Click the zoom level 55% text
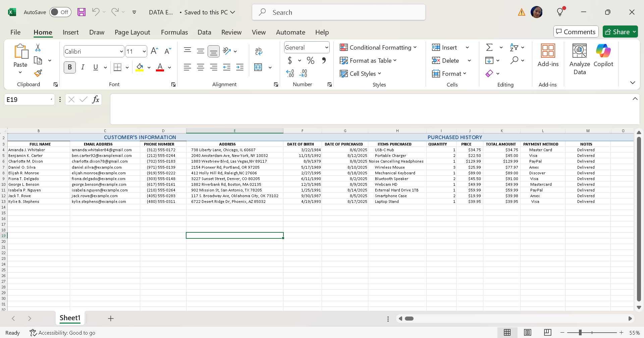The image size is (644, 338). (x=634, y=333)
